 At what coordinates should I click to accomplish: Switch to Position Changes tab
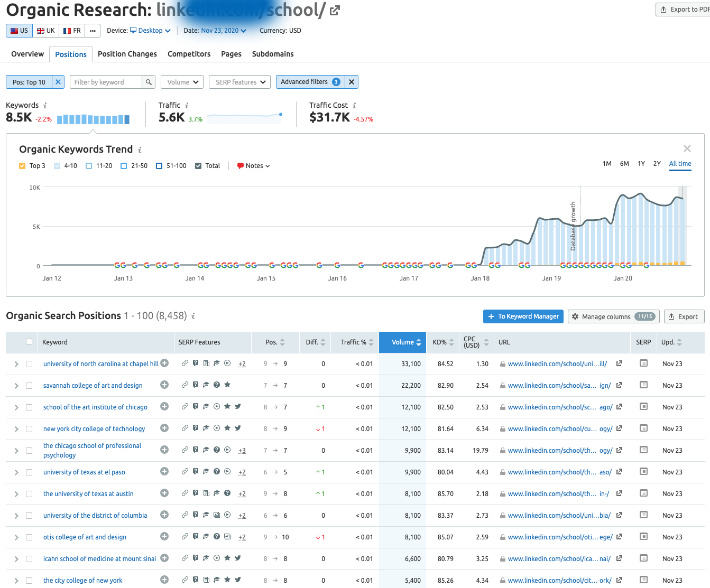(x=127, y=54)
